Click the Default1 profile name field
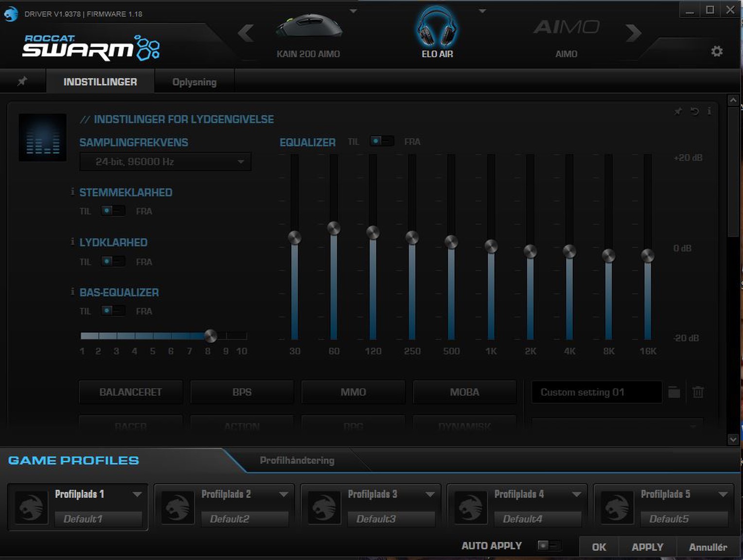Screen dimensions: 743x560 click(99, 519)
